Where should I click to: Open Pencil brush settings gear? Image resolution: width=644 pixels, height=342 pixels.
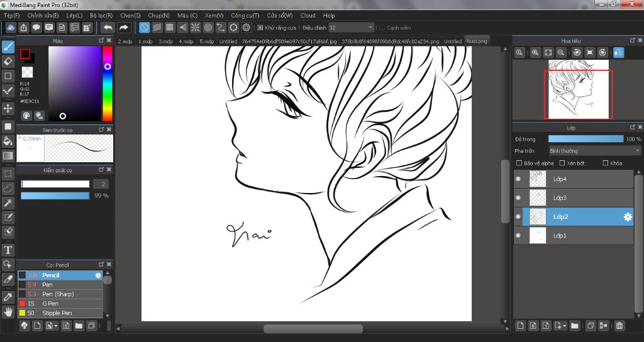click(97, 275)
